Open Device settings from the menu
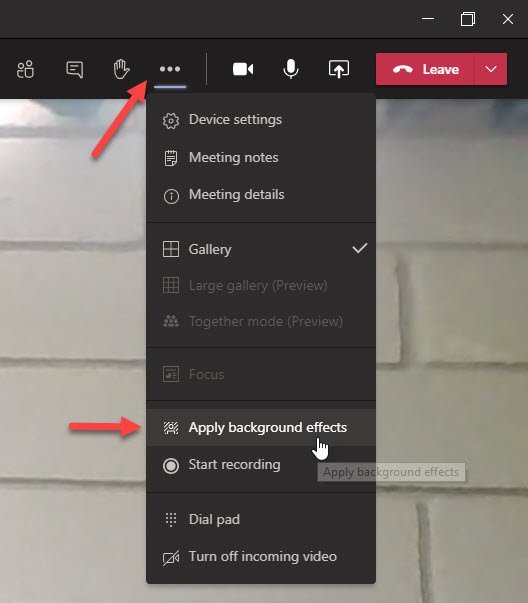This screenshot has height=603, width=528. pos(261,120)
